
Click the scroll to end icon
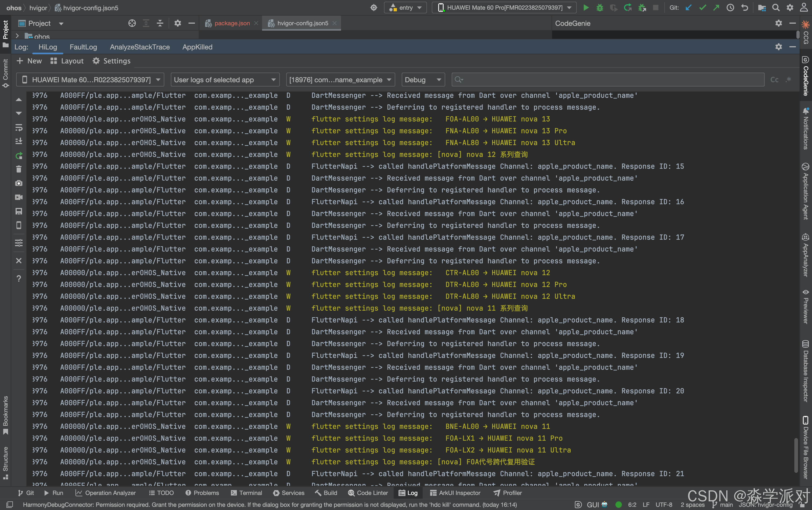(x=19, y=141)
